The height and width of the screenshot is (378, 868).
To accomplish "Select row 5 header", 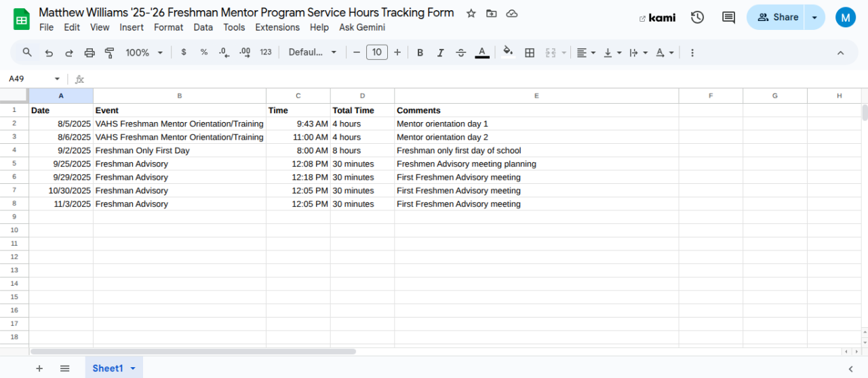I will tap(14, 164).
